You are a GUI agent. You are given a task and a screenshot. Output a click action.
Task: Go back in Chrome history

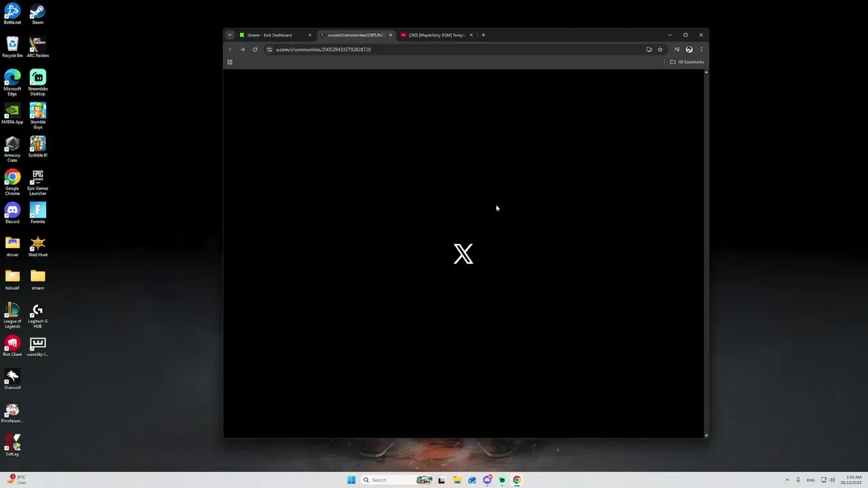point(231,49)
